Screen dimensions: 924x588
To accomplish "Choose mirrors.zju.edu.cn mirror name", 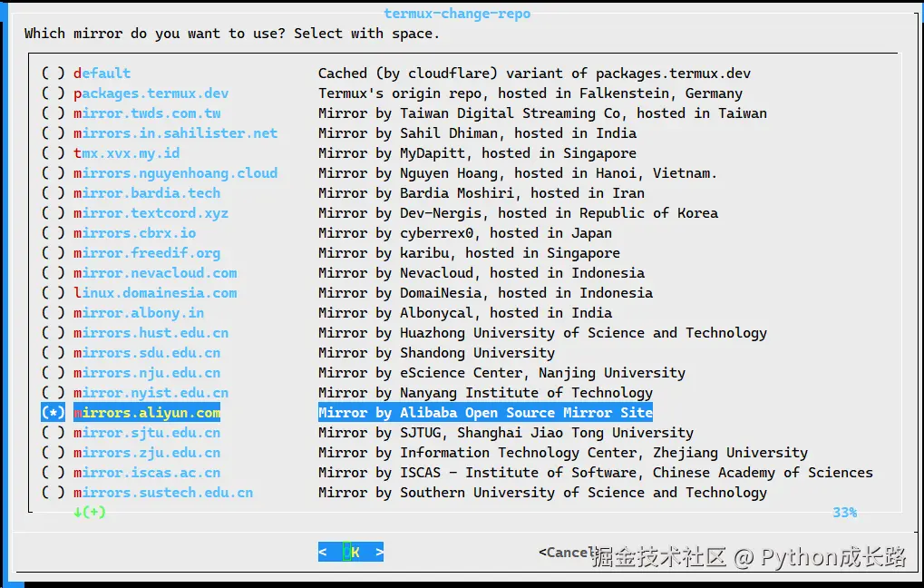I will 147,453.
